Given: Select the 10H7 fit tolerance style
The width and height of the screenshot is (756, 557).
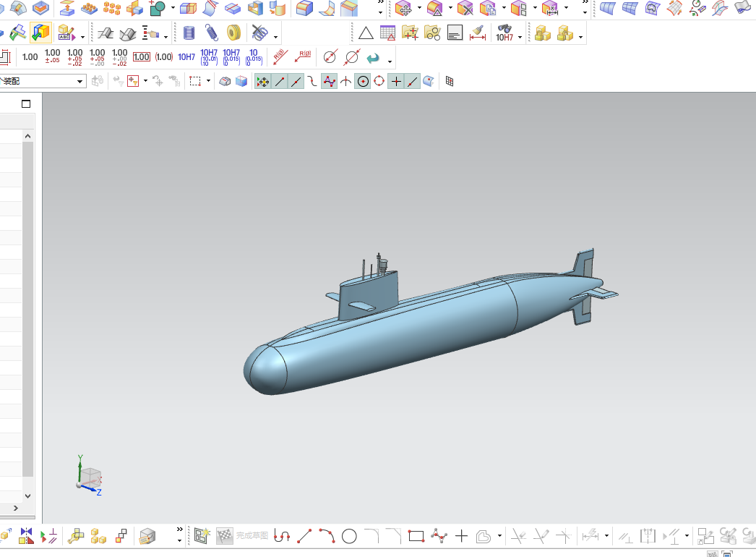Looking at the screenshot, I should (186, 57).
